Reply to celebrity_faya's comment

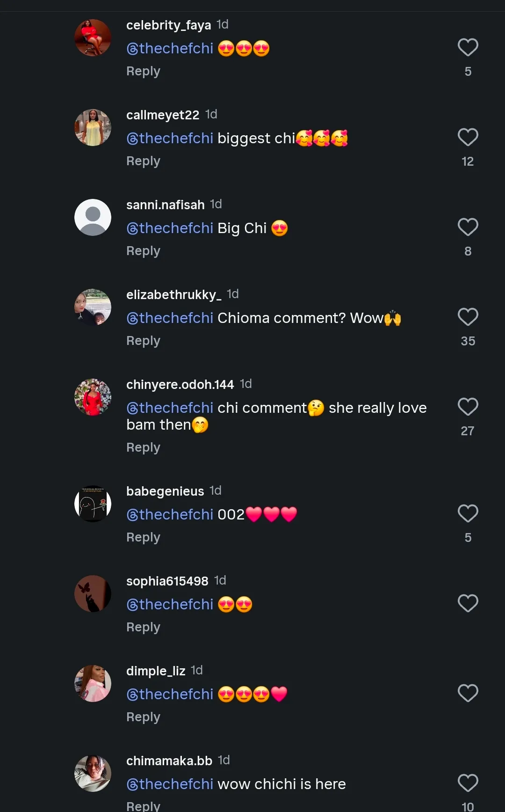[x=143, y=71]
